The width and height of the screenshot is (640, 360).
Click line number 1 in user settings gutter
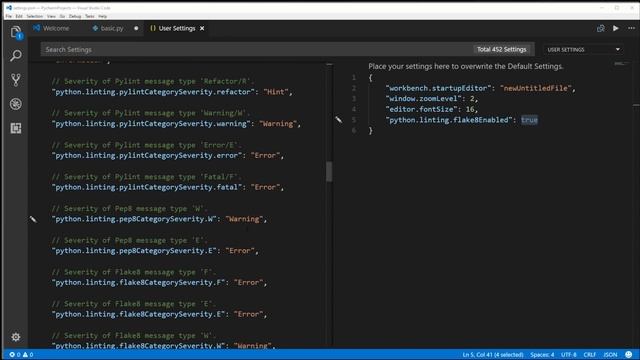point(354,77)
